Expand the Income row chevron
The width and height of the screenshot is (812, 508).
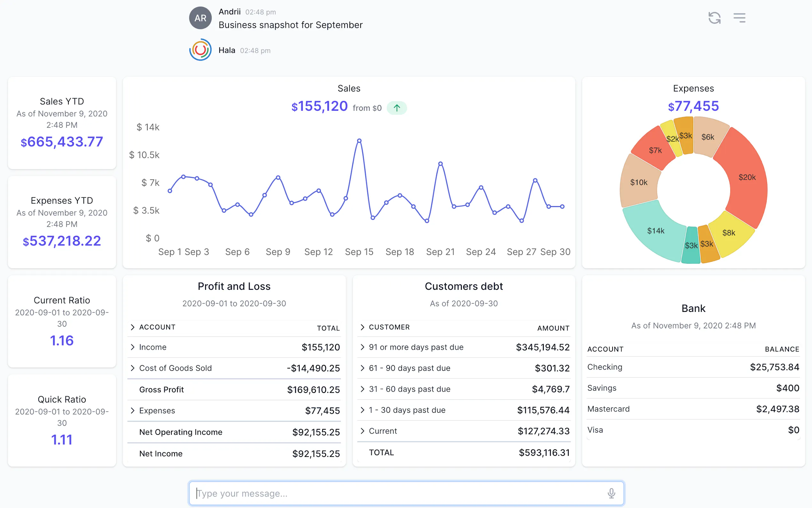point(133,347)
